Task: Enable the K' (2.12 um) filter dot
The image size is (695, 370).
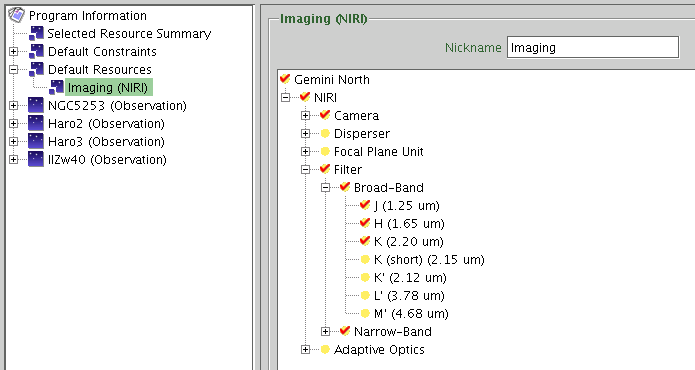Action: (365, 277)
